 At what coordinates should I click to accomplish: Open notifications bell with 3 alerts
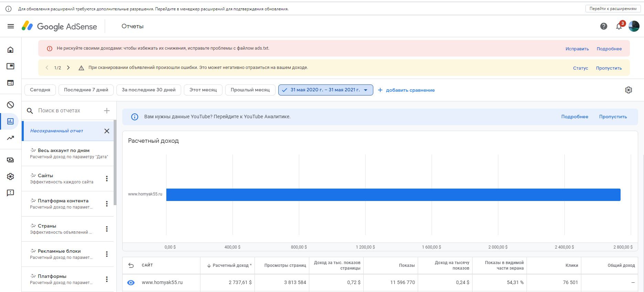619,26
